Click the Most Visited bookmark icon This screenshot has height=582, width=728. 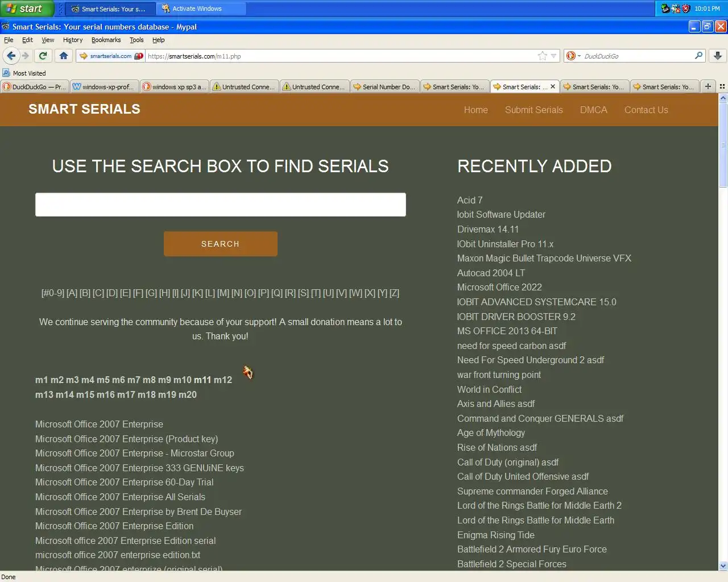coord(6,73)
